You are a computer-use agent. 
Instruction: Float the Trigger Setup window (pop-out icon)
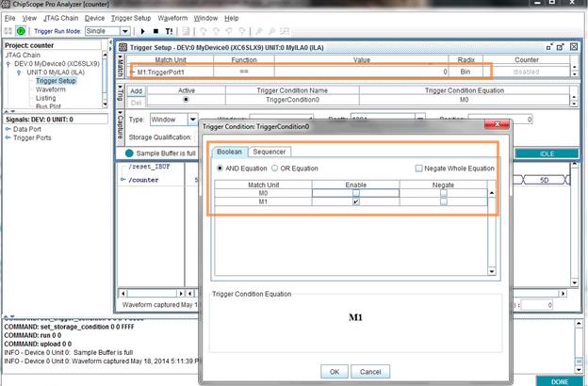click(x=561, y=47)
